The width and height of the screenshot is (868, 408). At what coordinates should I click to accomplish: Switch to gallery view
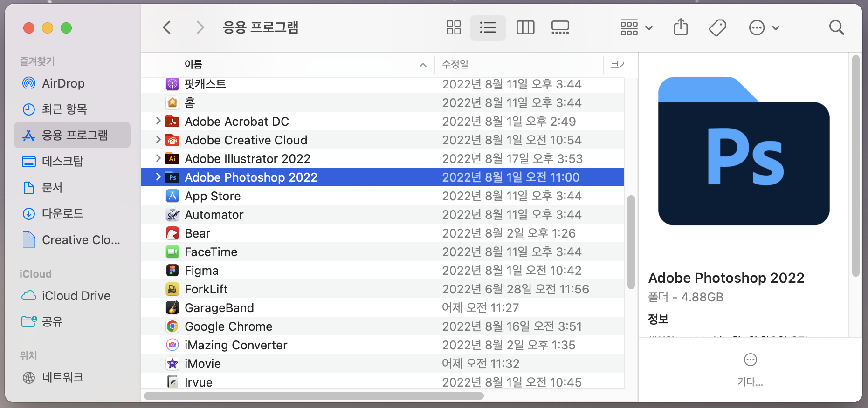(x=560, y=27)
